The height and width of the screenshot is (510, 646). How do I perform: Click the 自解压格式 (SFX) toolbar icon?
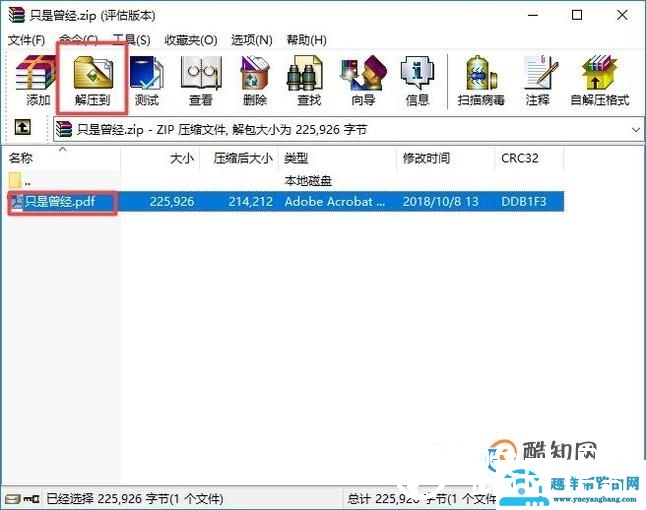tap(599, 73)
